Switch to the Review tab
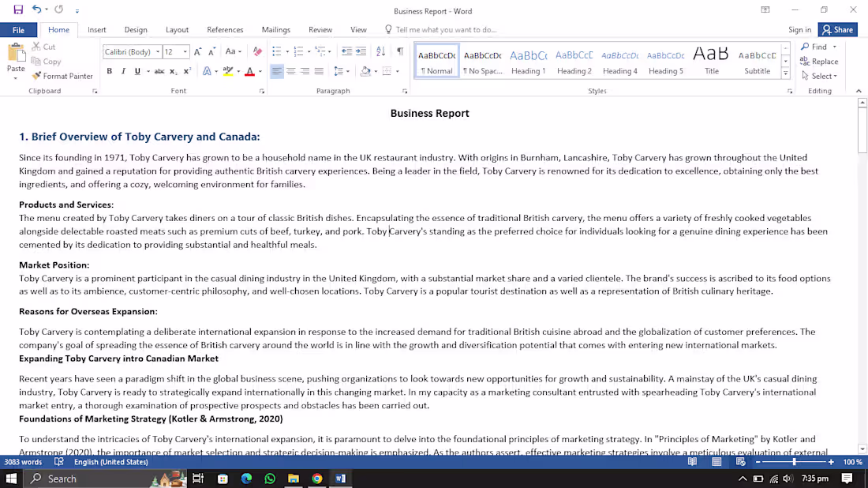This screenshot has height=488, width=868. click(x=320, y=30)
